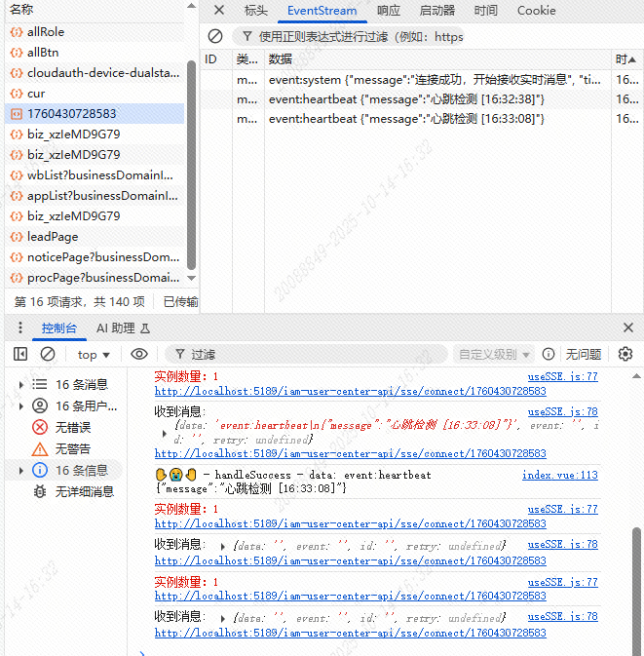Image resolution: width=644 pixels, height=656 pixels.
Task: Toggle the console sidebar panel
Action: point(20,354)
